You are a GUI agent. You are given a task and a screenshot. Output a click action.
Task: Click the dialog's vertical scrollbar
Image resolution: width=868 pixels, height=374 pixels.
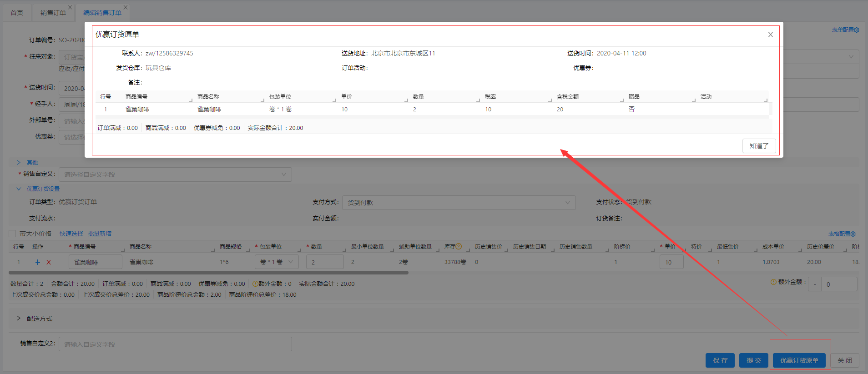pyautogui.click(x=771, y=109)
